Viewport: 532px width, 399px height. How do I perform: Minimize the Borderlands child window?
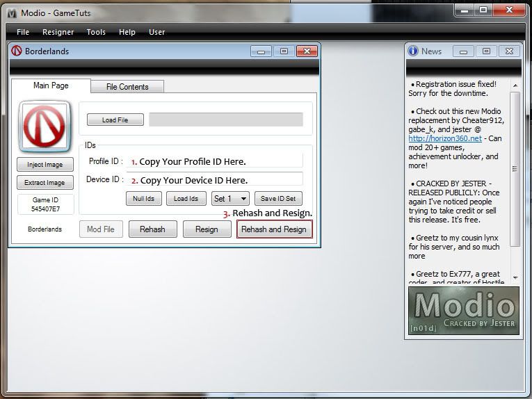pyautogui.click(x=261, y=51)
